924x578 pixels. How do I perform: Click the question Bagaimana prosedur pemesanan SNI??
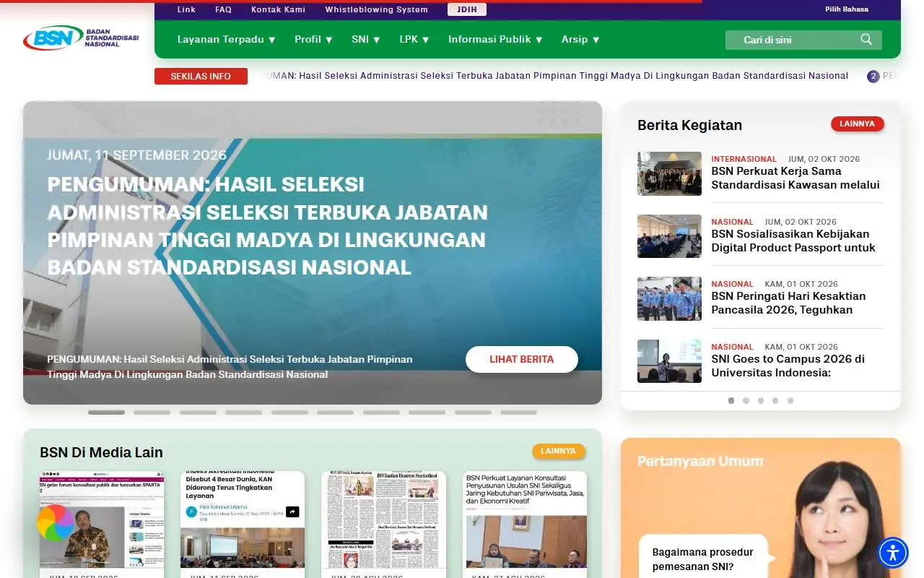(x=702, y=559)
